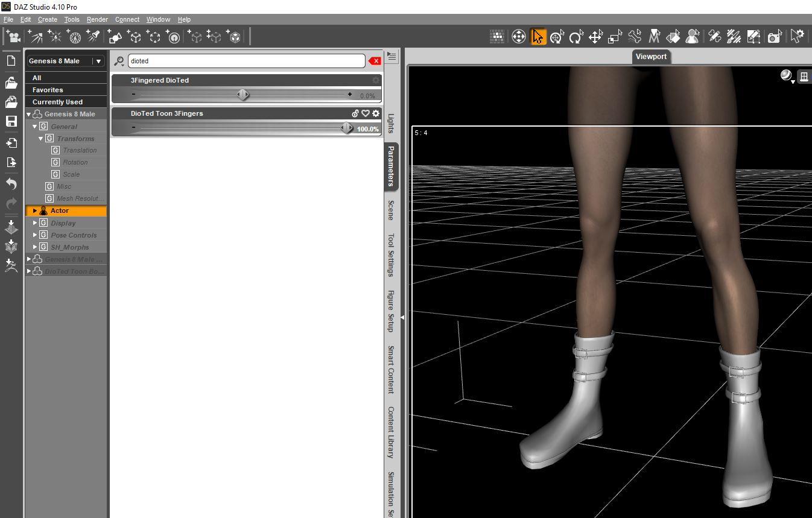Create a new distant light
This screenshot has width=812, height=518.
click(36, 37)
